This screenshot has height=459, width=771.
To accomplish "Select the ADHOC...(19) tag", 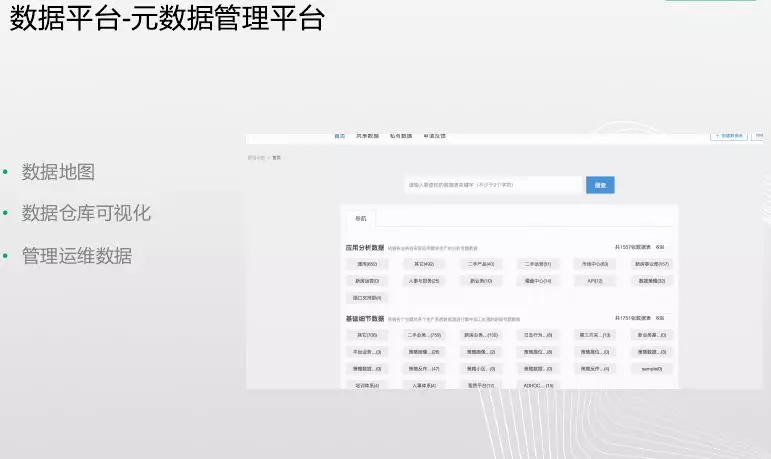I will pyautogui.click(x=538, y=385).
